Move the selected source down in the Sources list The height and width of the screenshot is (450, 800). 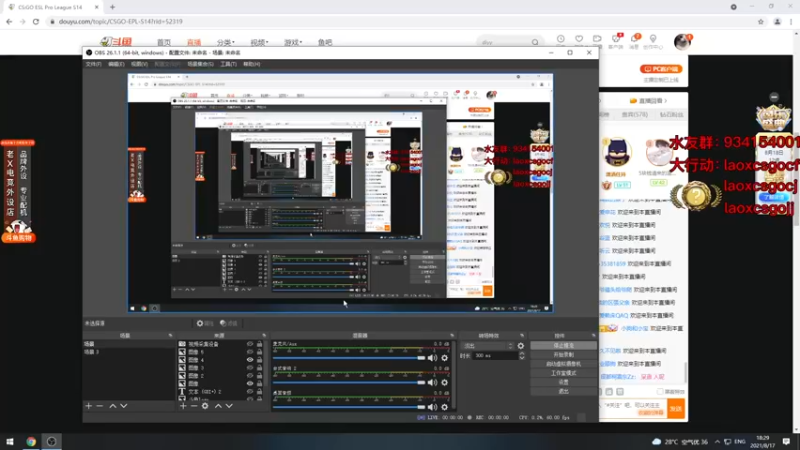click(229, 406)
